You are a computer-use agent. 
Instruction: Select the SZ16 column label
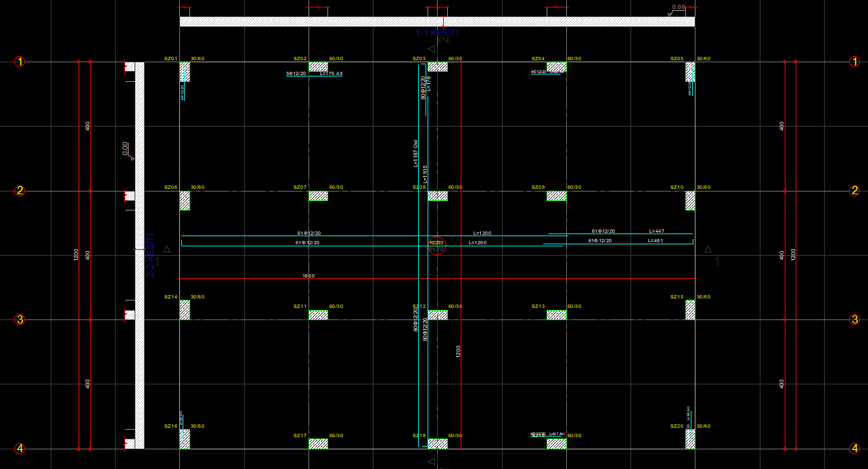pyautogui.click(x=170, y=426)
